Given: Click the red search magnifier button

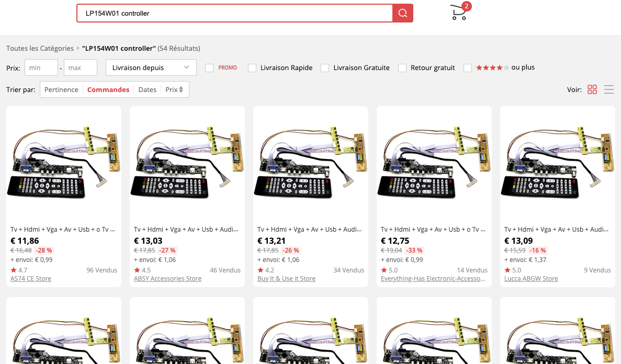Looking at the screenshot, I should point(402,13).
